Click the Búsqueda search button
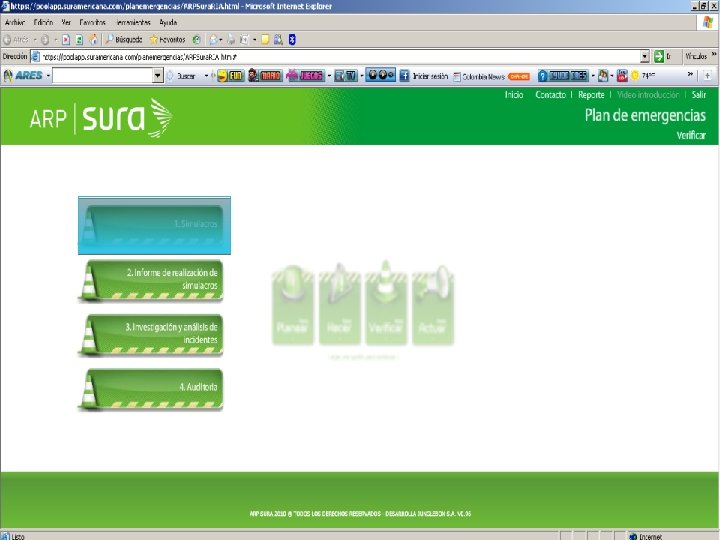 (124, 40)
